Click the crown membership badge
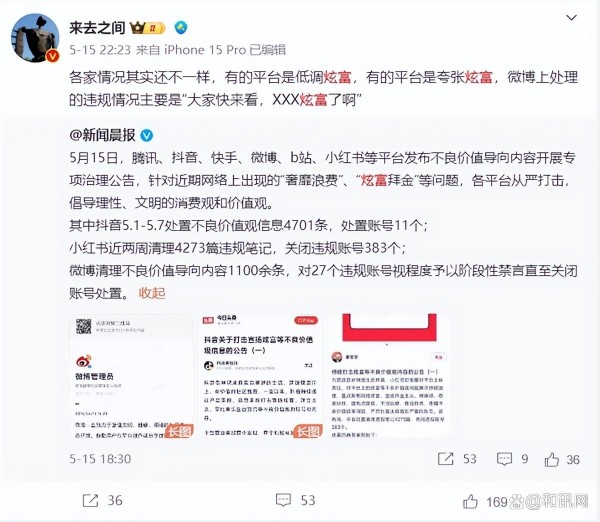This screenshot has height=522, width=600. [147, 28]
